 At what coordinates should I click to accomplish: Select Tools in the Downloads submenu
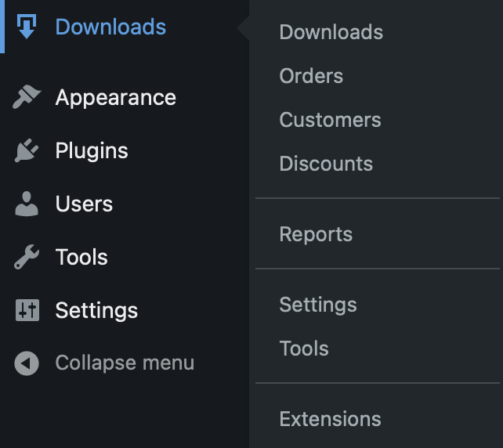pos(304,349)
